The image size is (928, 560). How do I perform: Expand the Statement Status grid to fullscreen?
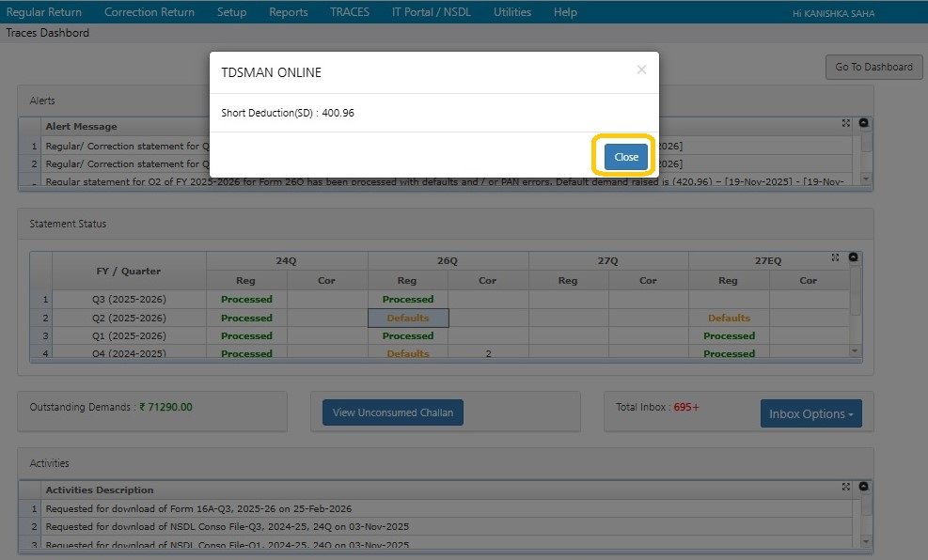click(x=835, y=257)
